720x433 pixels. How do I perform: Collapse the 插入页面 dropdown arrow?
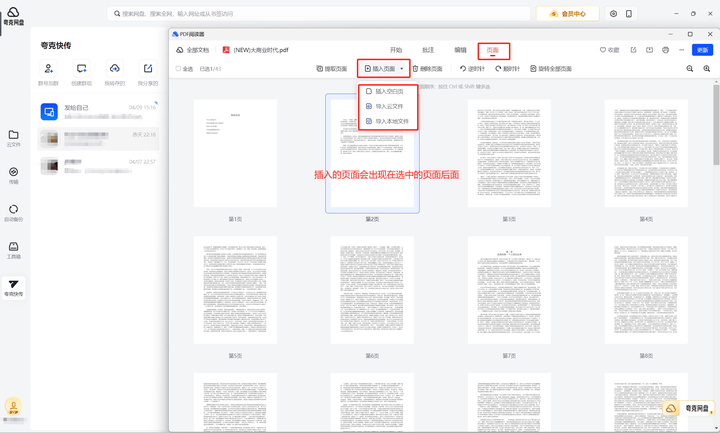click(402, 69)
